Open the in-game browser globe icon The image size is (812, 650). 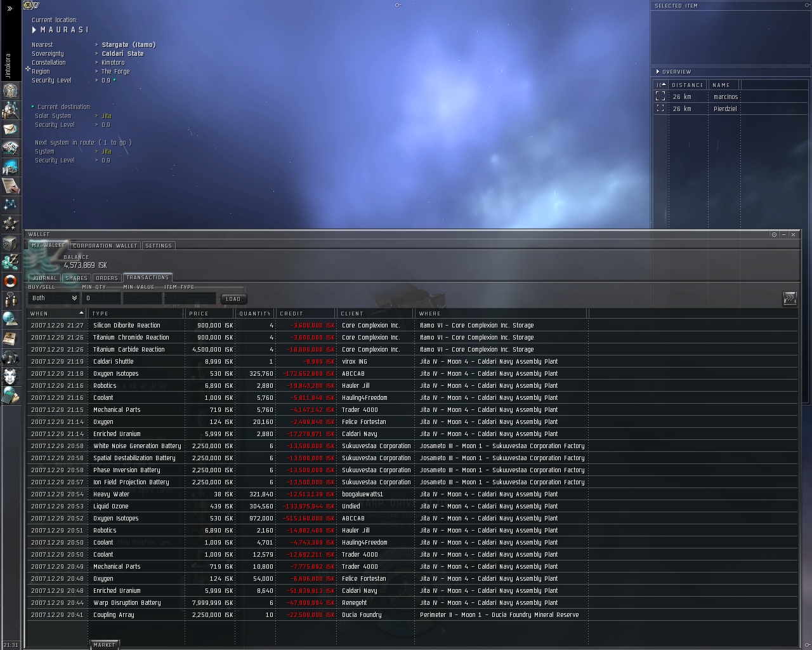click(10, 319)
